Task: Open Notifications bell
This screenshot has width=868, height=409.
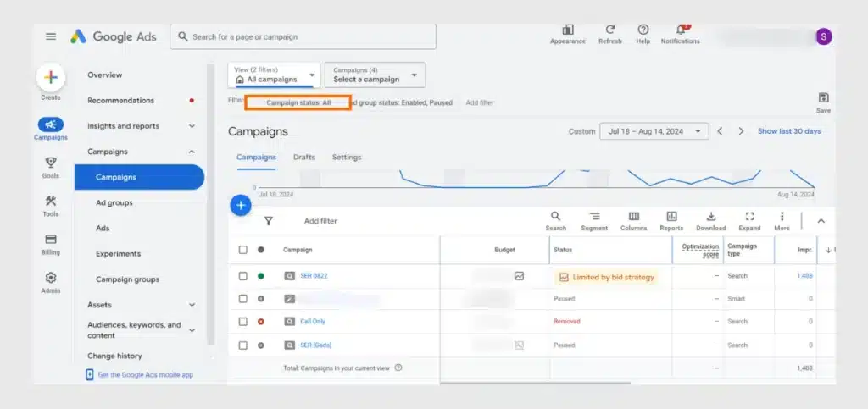Action: tap(681, 30)
